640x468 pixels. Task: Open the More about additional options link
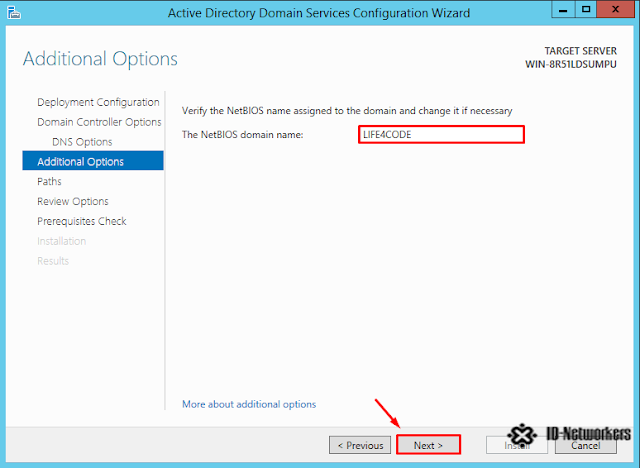click(x=249, y=404)
